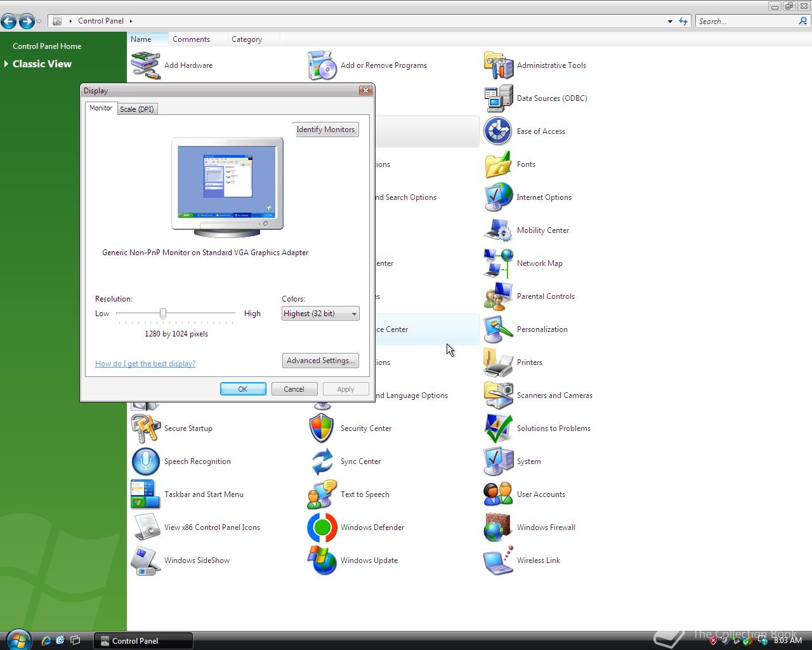Select Classic View in sidebar
Screen dimensions: 812x650
pyautogui.click(x=42, y=64)
